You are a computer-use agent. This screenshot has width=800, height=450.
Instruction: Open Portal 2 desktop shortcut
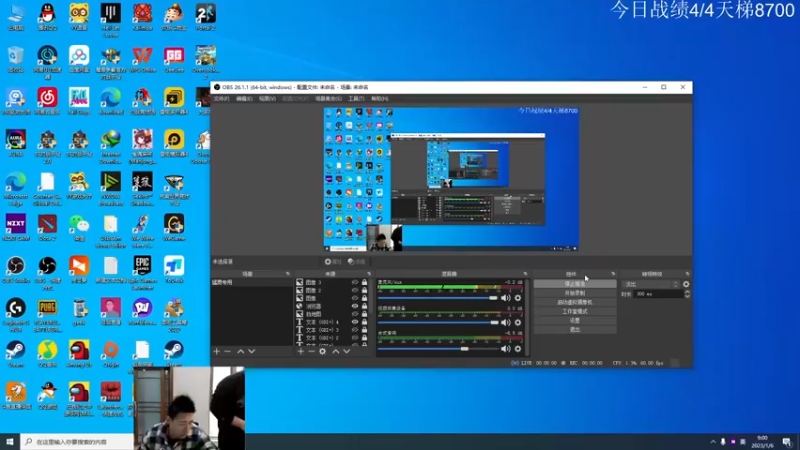(206, 17)
